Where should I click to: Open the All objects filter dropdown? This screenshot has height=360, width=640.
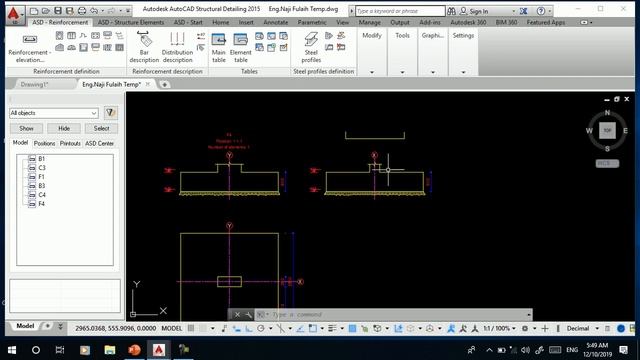click(54, 113)
